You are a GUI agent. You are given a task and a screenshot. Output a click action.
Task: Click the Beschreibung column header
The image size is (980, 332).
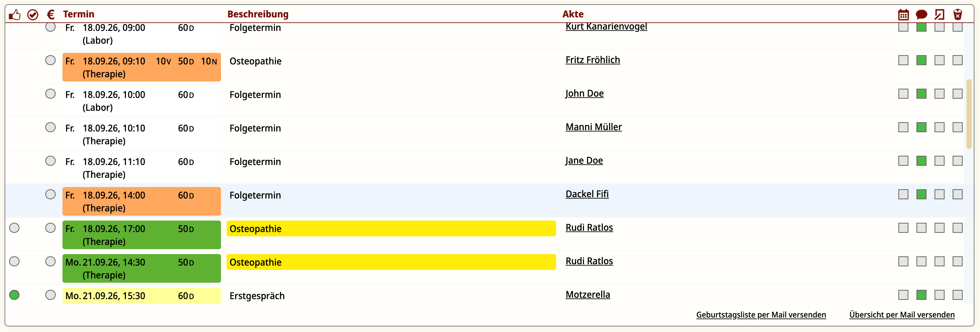(x=258, y=14)
